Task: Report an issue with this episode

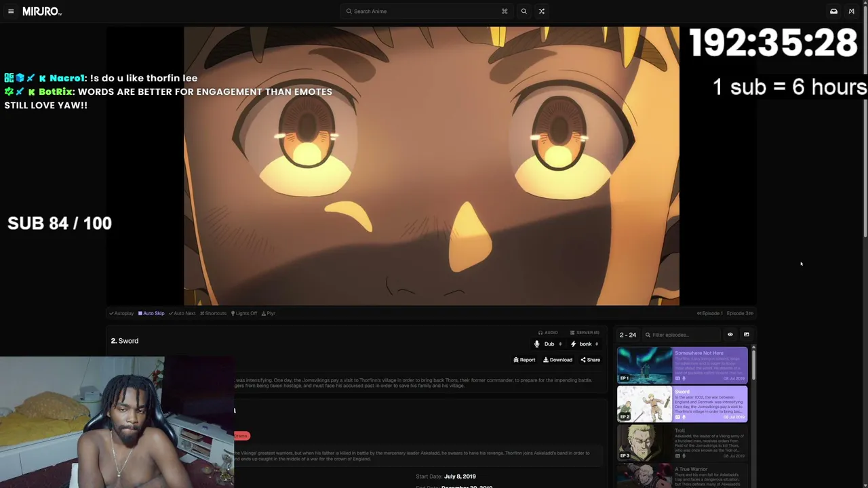Action: pos(524,360)
